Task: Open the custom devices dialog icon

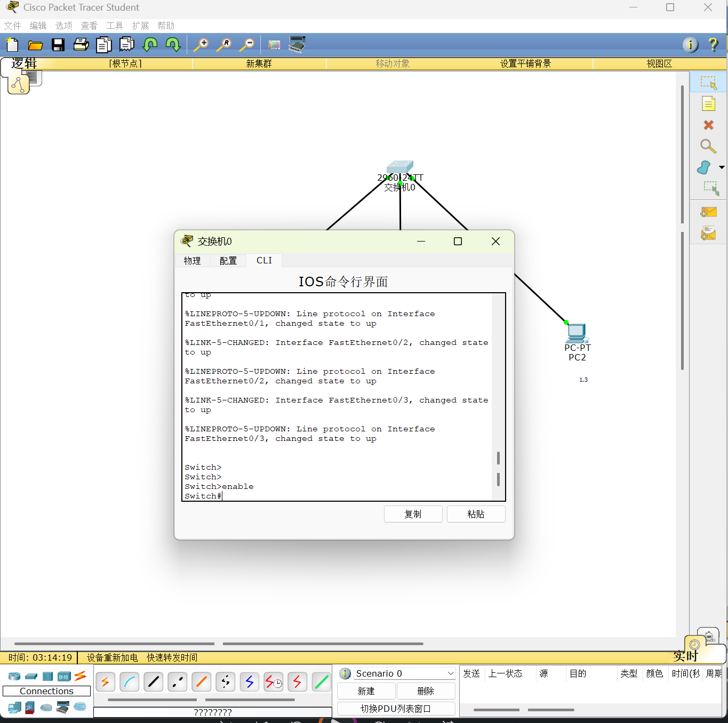Action: [297, 45]
